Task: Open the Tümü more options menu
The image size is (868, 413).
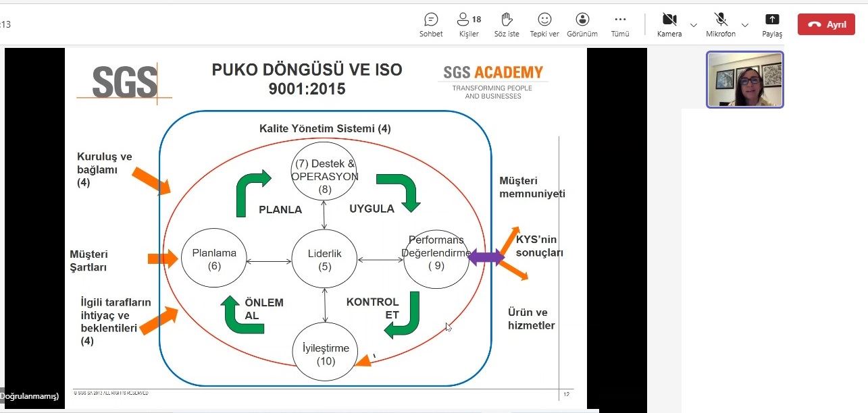Action: pos(620,25)
